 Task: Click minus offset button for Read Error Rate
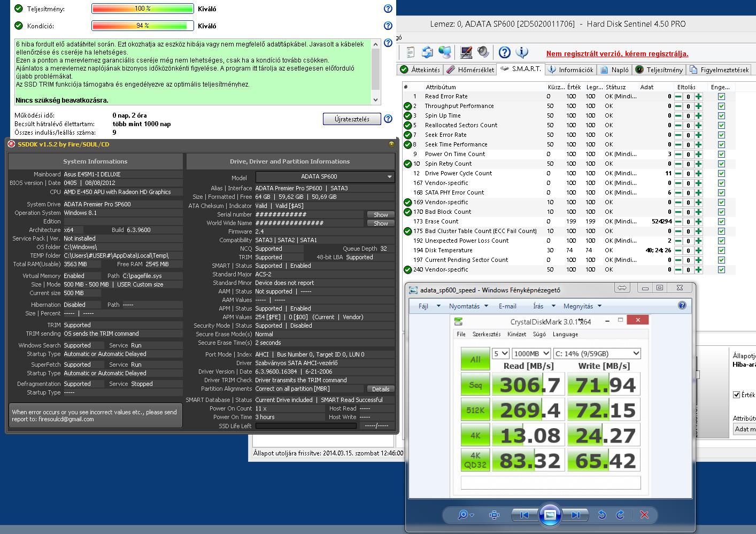coord(678,97)
